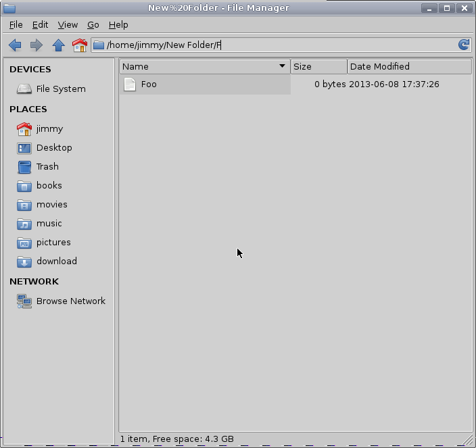The image size is (476, 448).
Task: Open the download folder in sidebar
Action: point(56,261)
